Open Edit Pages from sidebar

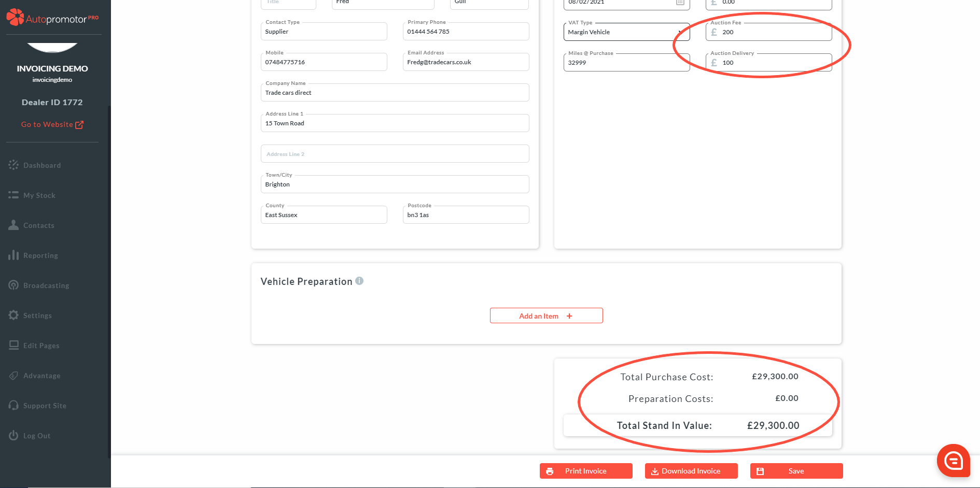[x=41, y=346]
